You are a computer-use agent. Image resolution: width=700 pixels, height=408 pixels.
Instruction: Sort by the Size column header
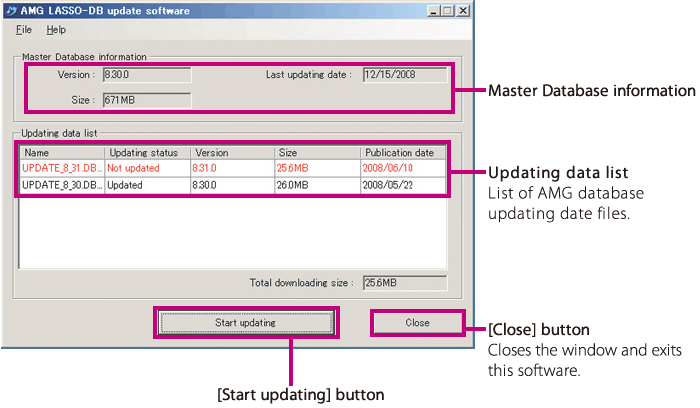[317, 153]
